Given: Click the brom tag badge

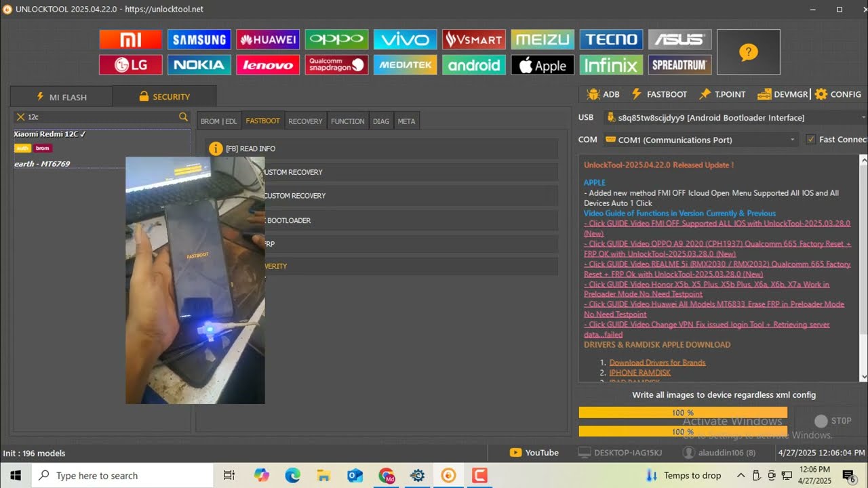Looking at the screenshot, I should 43,148.
